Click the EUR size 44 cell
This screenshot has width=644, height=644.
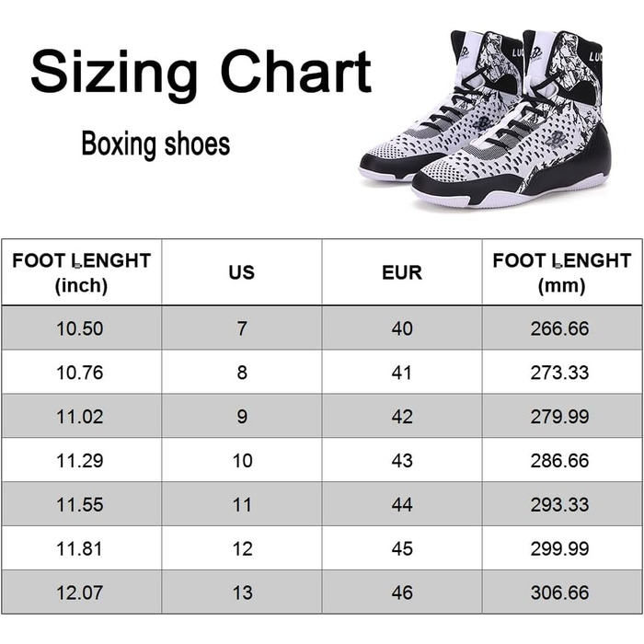(402, 504)
